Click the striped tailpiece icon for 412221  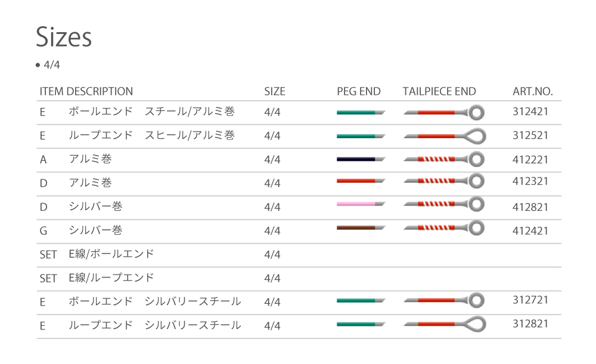[x=443, y=159]
